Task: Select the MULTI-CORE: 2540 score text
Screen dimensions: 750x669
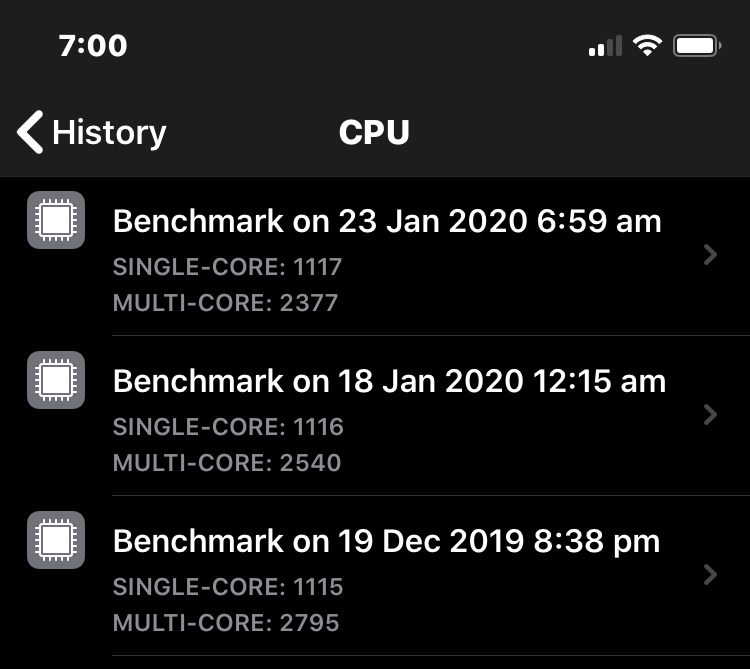Action: [x=226, y=463]
